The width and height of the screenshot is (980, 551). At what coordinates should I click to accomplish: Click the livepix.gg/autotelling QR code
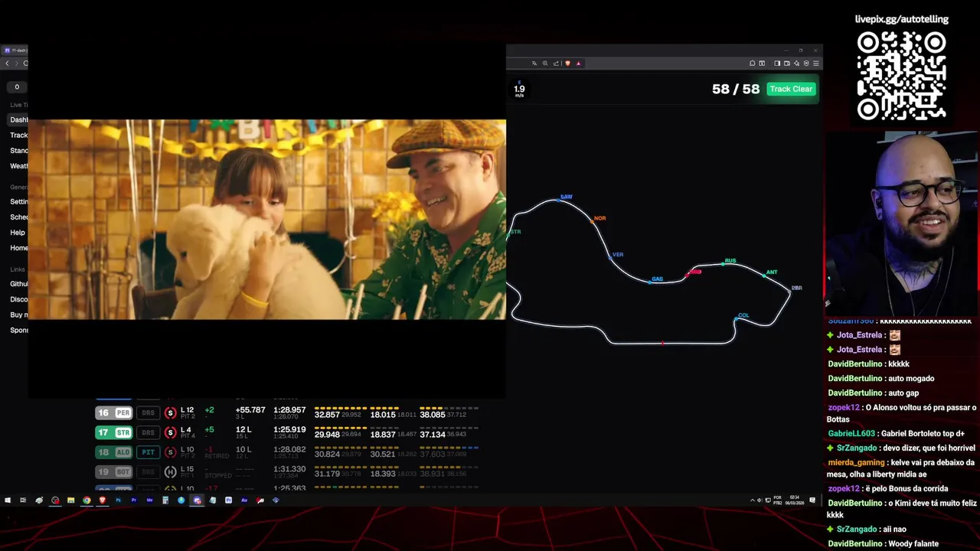901,76
